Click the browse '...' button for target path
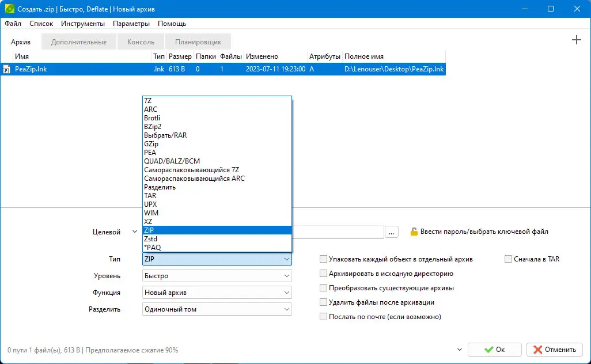 pos(391,232)
